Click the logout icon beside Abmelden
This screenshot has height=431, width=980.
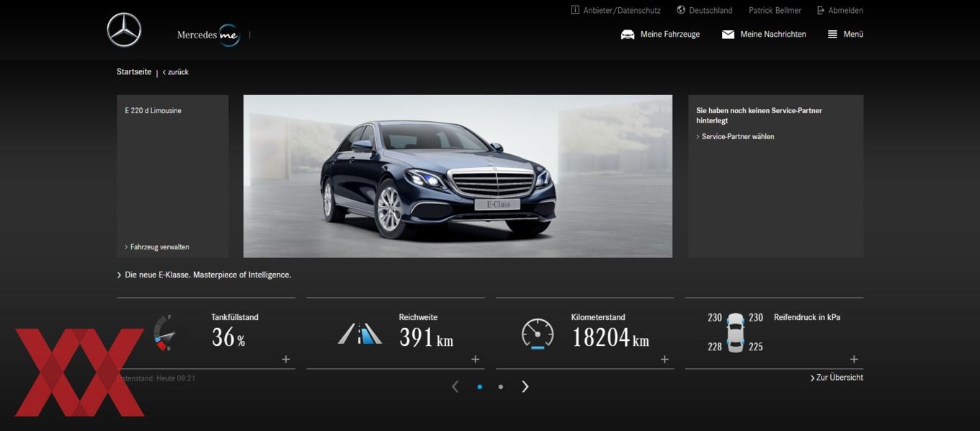(821, 10)
